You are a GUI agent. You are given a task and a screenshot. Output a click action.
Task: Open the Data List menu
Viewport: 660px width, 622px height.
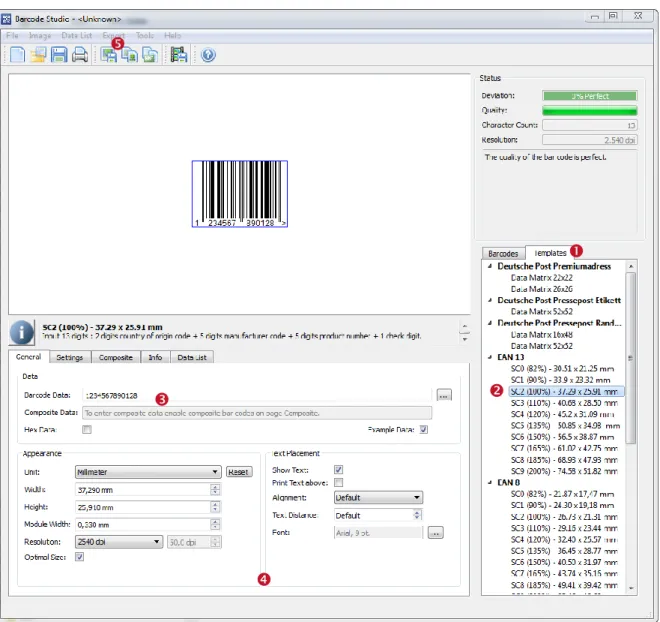point(77,36)
